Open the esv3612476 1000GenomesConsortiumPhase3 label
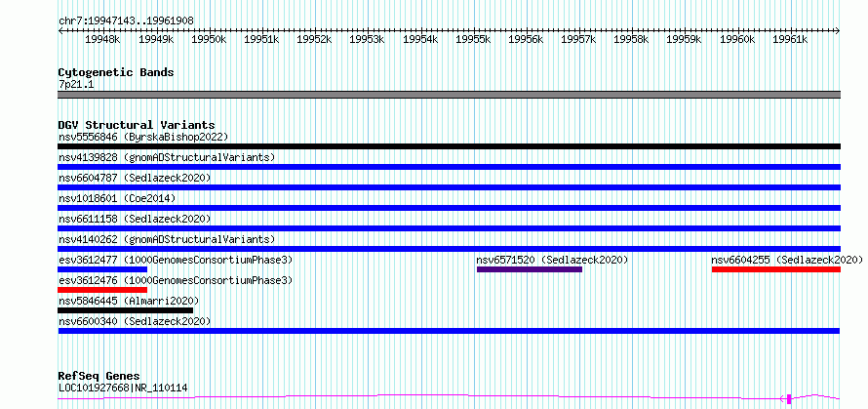This screenshot has height=409, width=868. click(176, 280)
